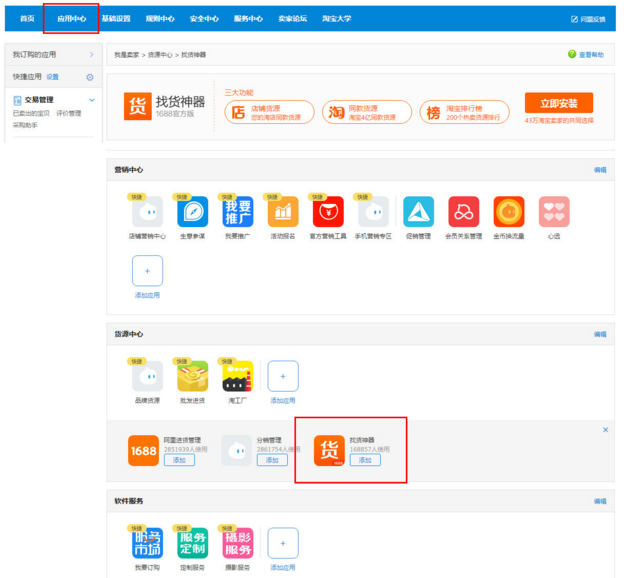Click the 分销管理 app icon
624x578 pixels.
click(x=236, y=451)
